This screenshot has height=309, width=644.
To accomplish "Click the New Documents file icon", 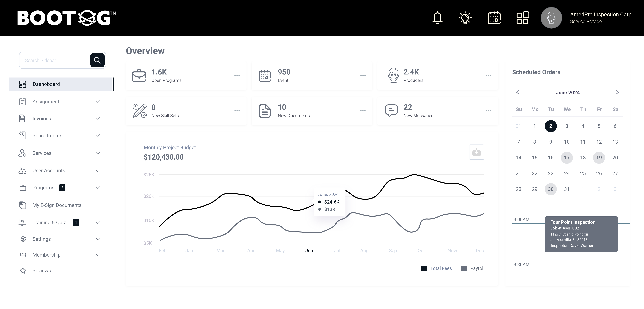I will (265, 111).
